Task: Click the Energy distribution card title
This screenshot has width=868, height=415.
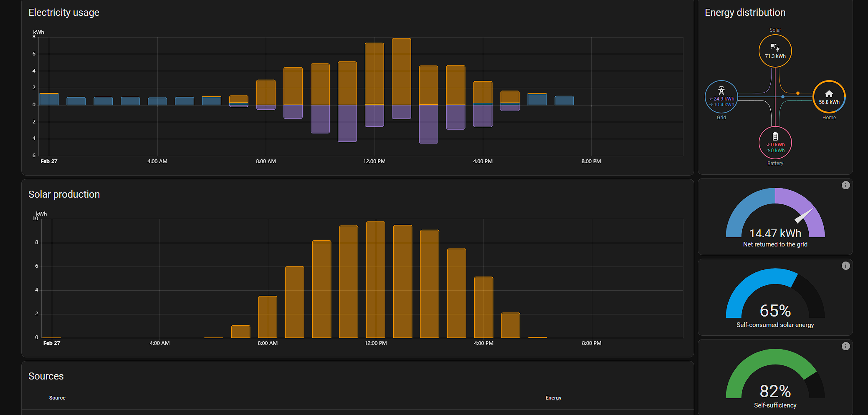Action: (x=745, y=13)
